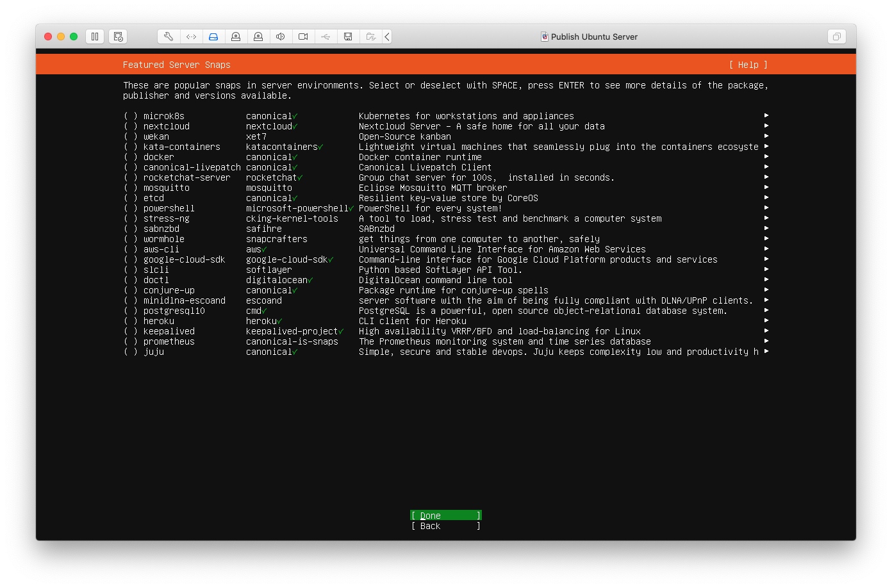Click the shared folders icon
Viewport: 892px width, 588px height.
(x=370, y=37)
